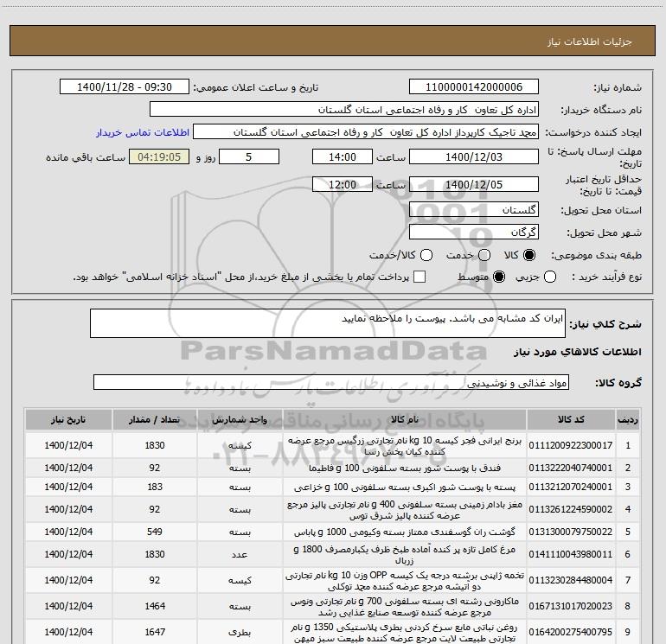The height and width of the screenshot is (644, 666).
Task: Click the price validity date 1400/12/05
Action: (x=474, y=184)
